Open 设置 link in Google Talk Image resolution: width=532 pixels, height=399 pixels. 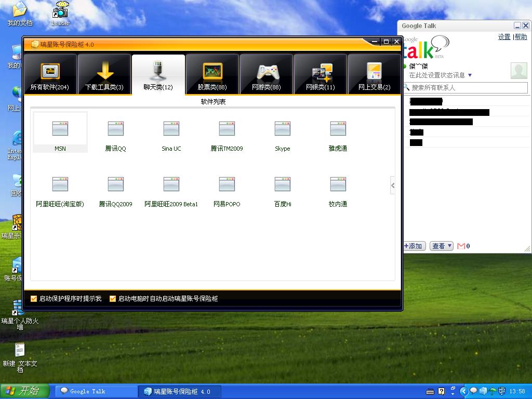pyautogui.click(x=504, y=37)
